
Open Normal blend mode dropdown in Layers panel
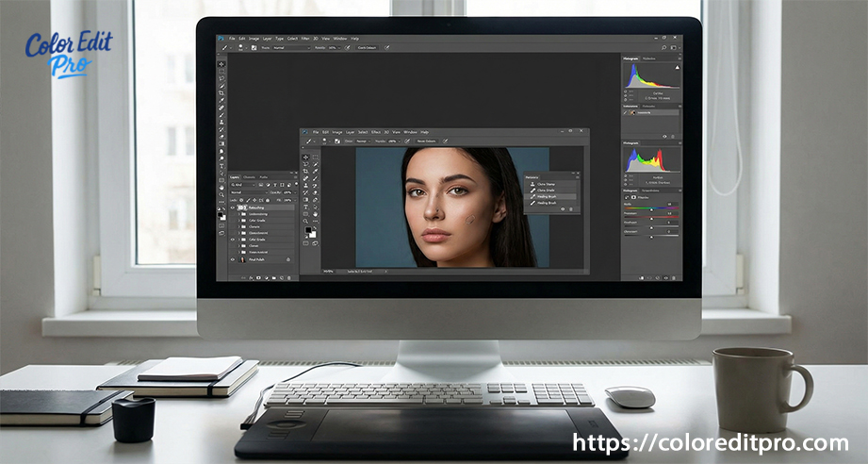(249, 192)
